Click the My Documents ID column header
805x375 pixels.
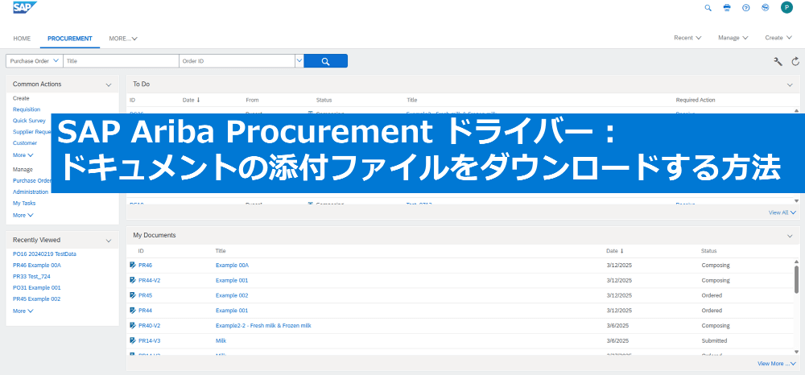pos(141,251)
